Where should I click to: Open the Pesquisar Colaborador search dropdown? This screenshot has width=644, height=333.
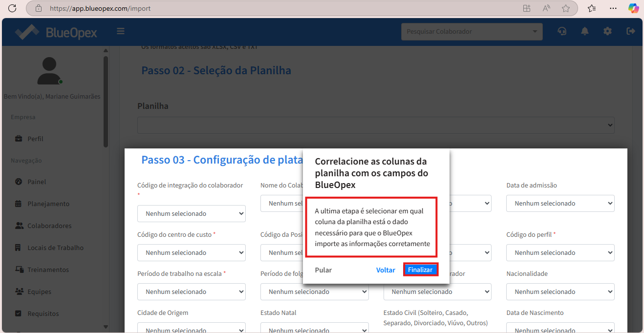[472, 32]
